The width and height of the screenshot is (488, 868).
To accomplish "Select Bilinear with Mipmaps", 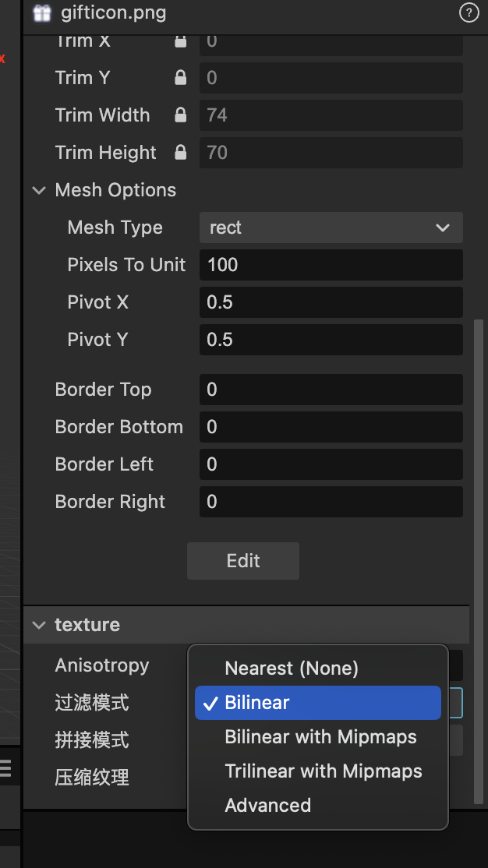I will [x=320, y=737].
